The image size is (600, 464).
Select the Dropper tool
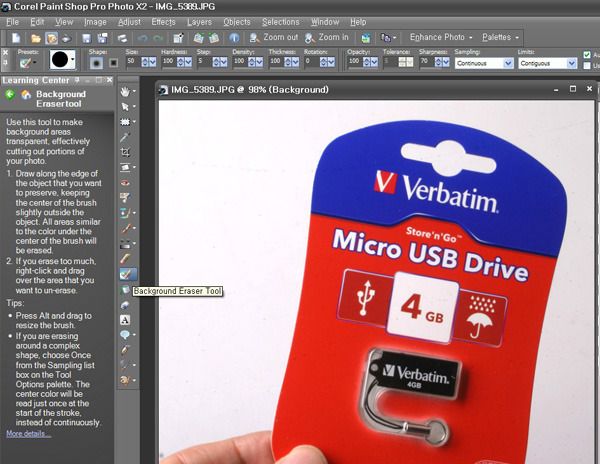tap(126, 137)
